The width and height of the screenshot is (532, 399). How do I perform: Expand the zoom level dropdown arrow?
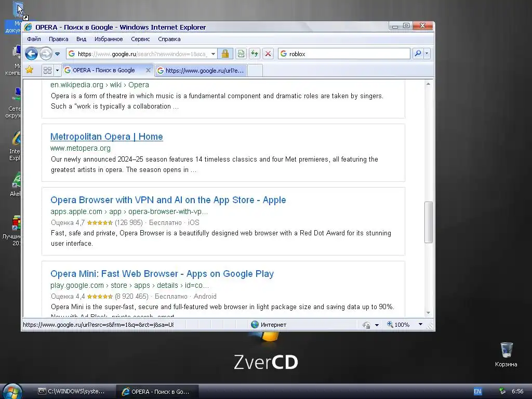[420, 325]
